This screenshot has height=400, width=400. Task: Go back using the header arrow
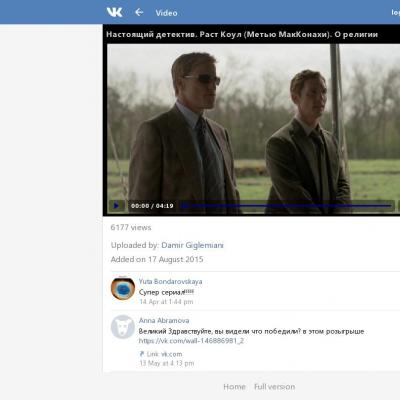[x=139, y=12]
